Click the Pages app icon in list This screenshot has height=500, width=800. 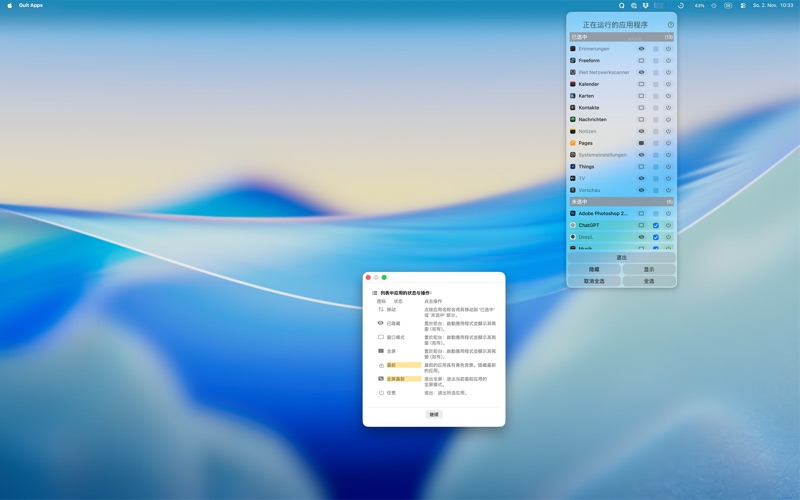(573, 143)
